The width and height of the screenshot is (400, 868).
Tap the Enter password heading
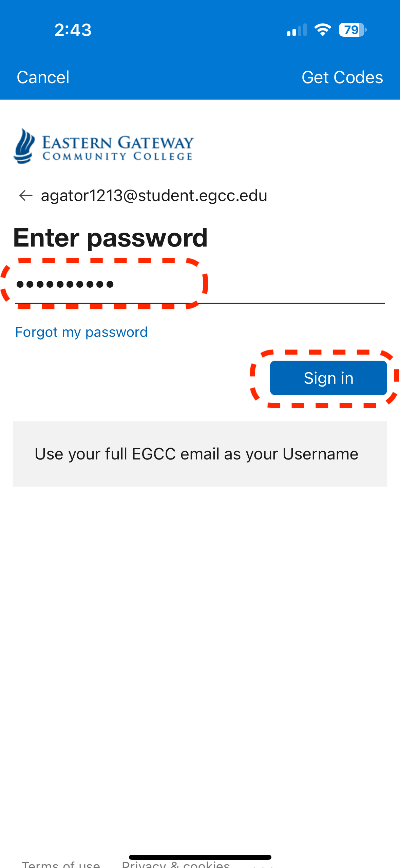(110, 238)
